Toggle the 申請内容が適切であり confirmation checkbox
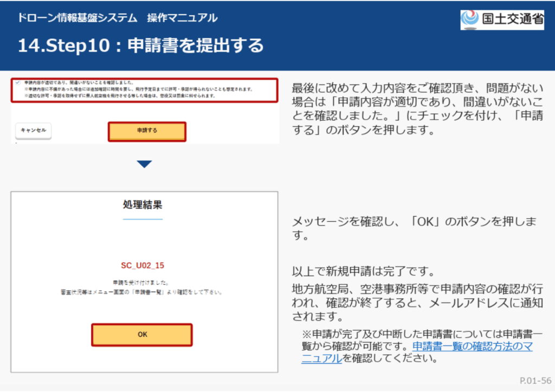The height and width of the screenshot is (392, 555). [17, 82]
